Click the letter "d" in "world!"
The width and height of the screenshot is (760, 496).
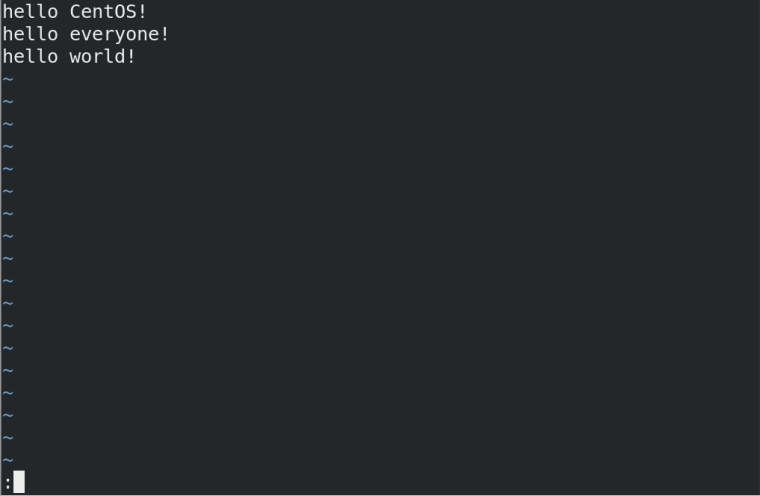pos(120,56)
